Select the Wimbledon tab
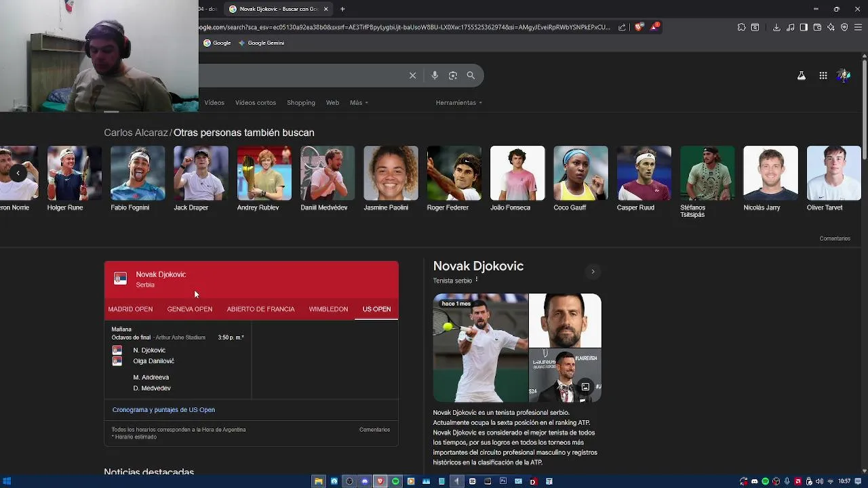Image resolution: width=868 pixels, height=488 pixels. point(328,309)
